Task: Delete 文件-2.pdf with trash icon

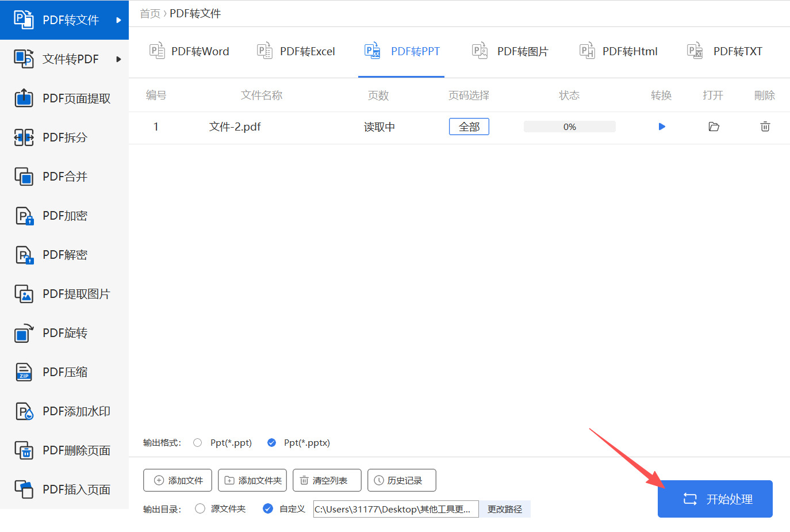Action: [765, 127]
